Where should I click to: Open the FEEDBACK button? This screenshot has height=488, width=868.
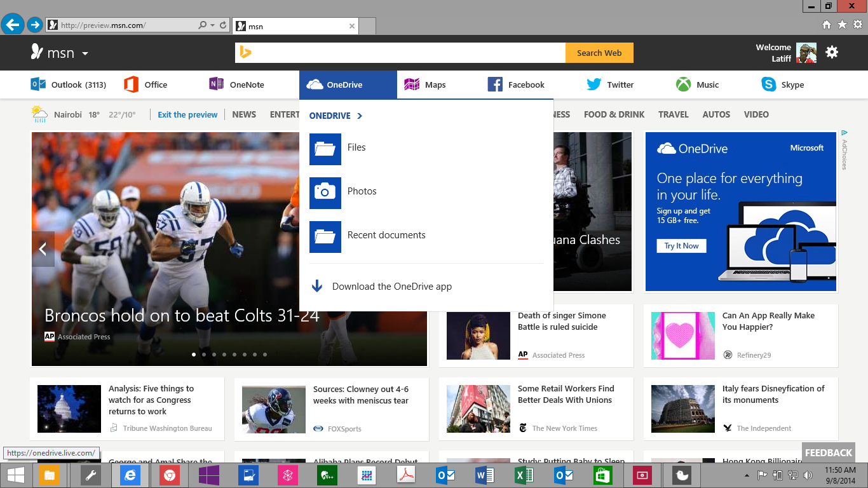coord(829,452)
